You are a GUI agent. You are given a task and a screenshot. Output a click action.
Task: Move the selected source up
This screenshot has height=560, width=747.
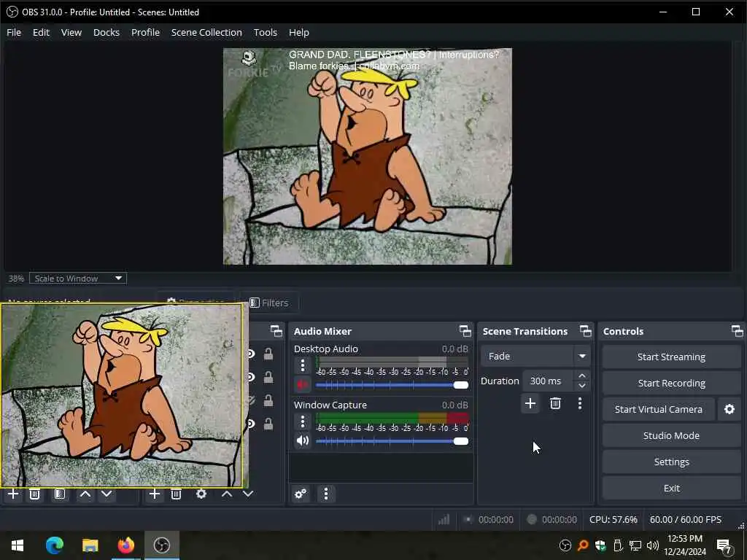click(x=227, y=494)
